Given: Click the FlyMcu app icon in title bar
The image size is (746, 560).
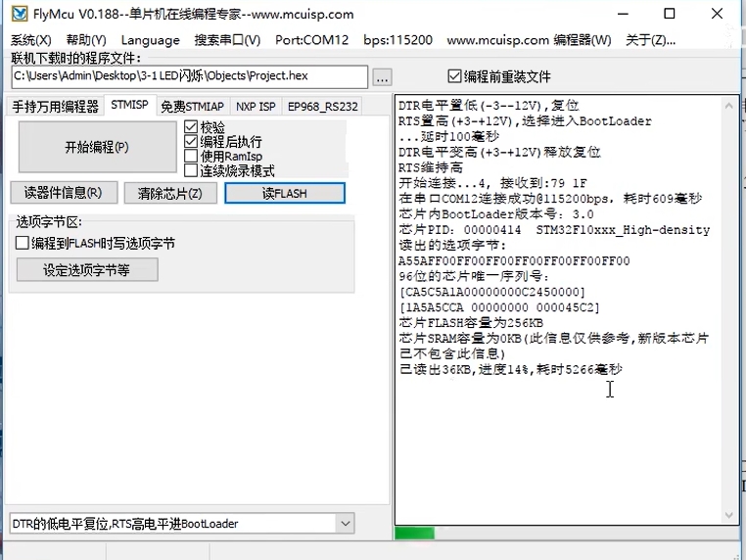Looking at the screenshot, I should point(20,14).
